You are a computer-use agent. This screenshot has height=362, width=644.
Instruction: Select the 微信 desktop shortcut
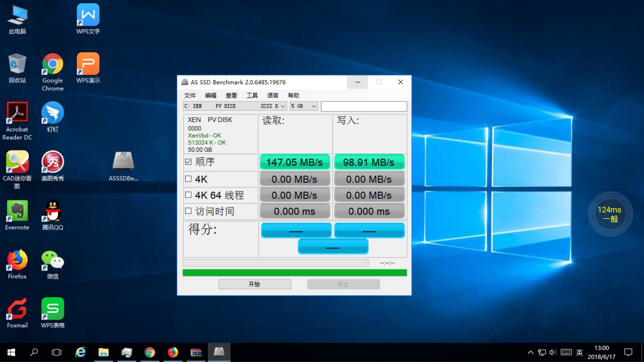pyautogui.click(x=53, y=264)
